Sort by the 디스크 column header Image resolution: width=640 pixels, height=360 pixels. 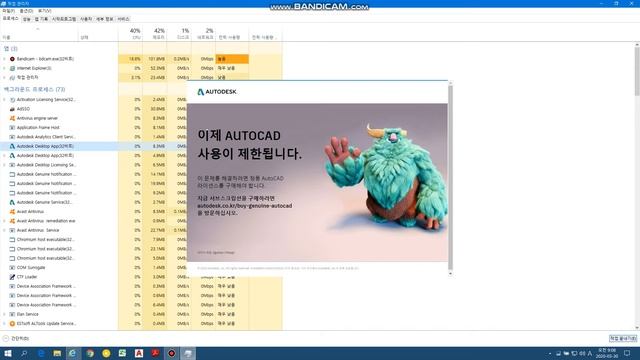tap(179, 33)
